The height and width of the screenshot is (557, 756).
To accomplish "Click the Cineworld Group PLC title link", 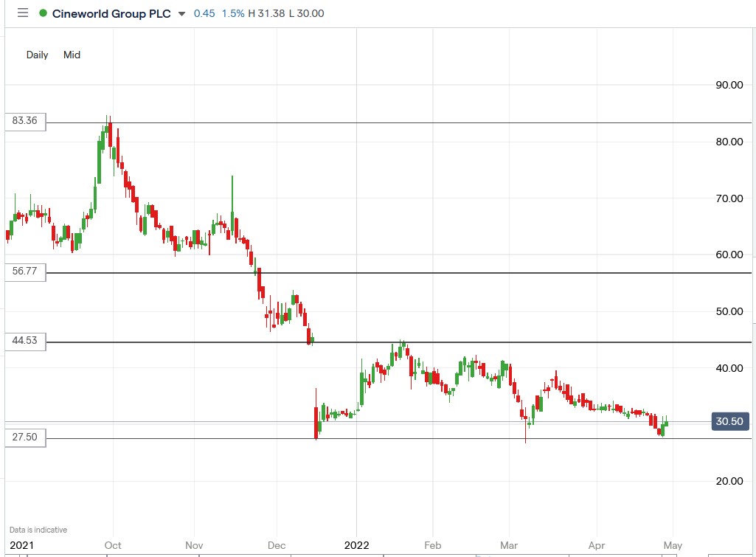I will [113, 13].
